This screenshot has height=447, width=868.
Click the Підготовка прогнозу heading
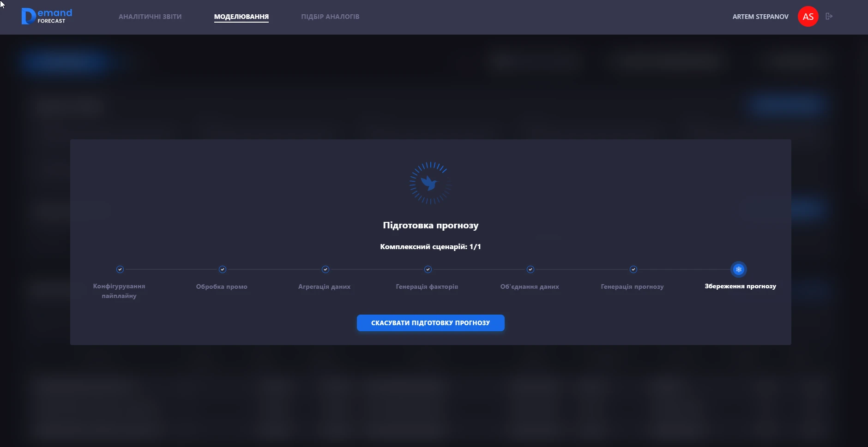pos(430,225)
